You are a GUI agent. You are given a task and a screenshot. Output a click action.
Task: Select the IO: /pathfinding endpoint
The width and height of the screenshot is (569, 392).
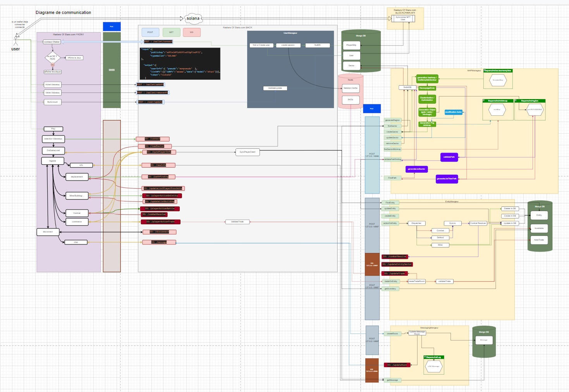(158, 177)
